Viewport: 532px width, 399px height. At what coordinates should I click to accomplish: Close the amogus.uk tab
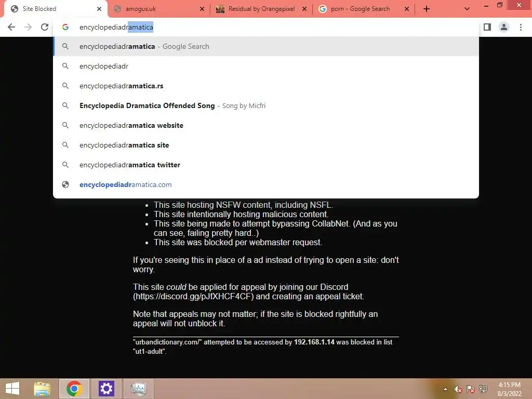202,9
